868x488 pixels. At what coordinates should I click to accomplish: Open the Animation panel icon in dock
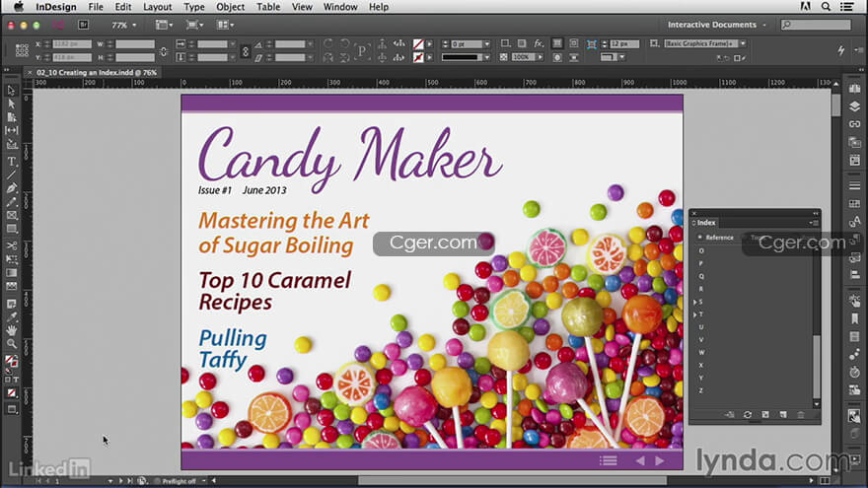pyautogui.click(x=855, y=354)
